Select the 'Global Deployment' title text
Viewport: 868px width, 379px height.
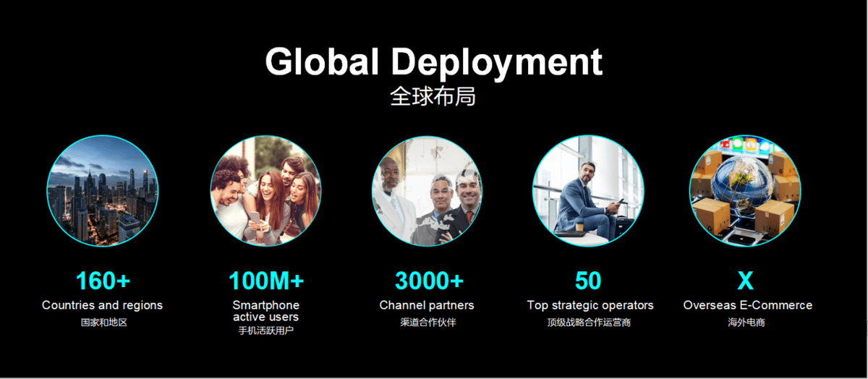point(433,62)
